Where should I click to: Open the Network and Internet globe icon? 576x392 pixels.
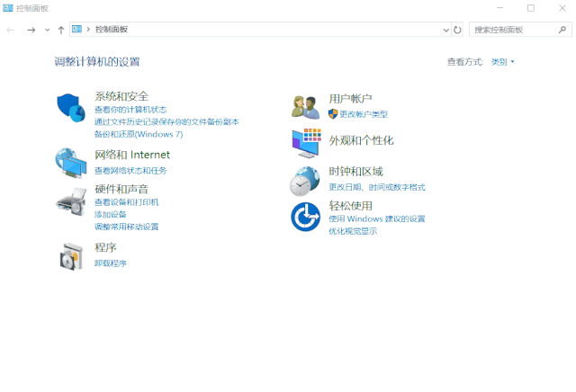coord(71,163)
